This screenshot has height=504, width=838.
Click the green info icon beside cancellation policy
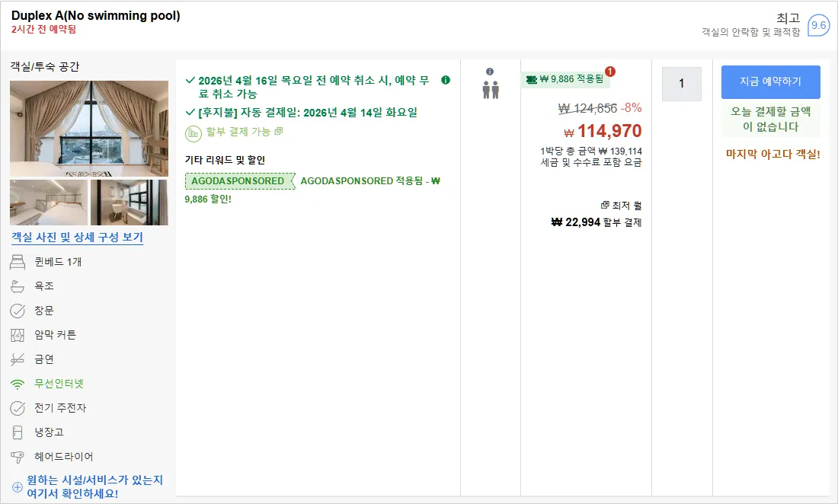point(445,80)
